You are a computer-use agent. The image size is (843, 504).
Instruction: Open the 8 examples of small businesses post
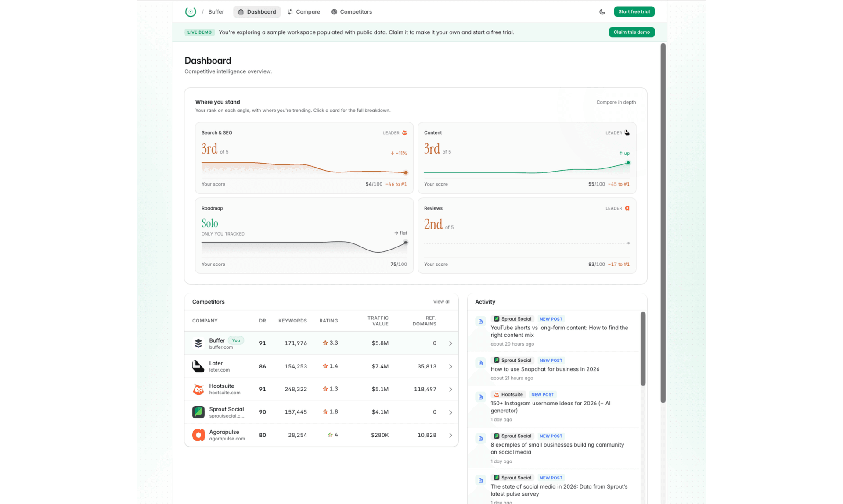(x=557, y=448)
